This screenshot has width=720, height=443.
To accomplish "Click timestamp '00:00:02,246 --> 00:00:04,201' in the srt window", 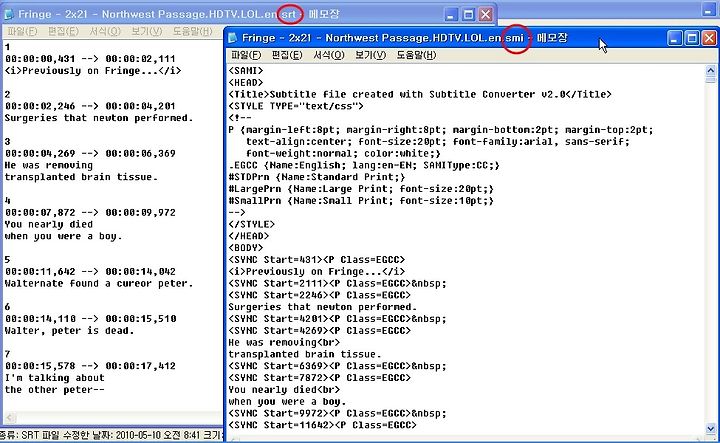I will [x=90, y=106].
